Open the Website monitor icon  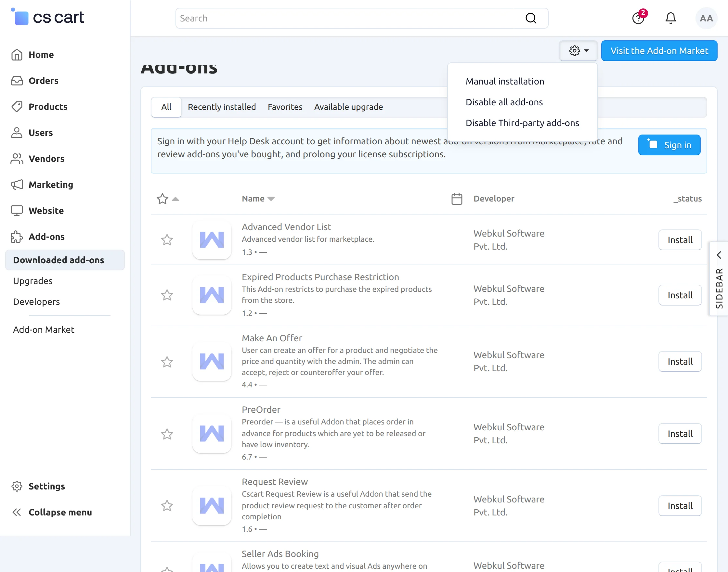17,211
